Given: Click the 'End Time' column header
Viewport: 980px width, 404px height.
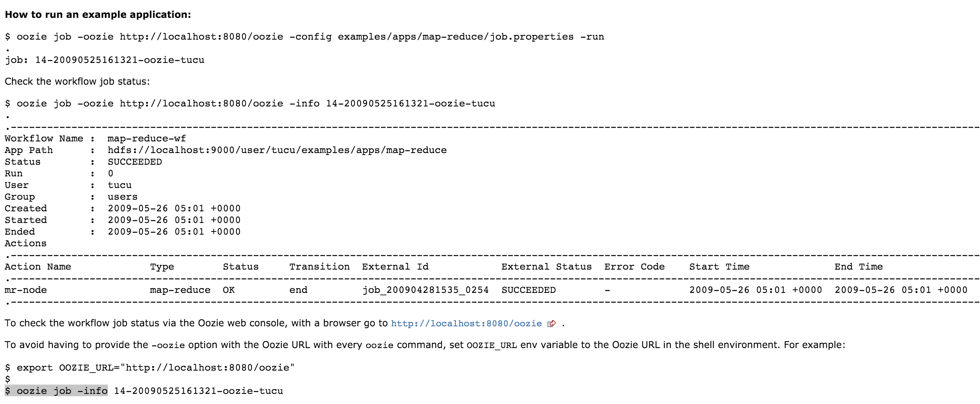Looking at the screenshot, I should point(858,267).
